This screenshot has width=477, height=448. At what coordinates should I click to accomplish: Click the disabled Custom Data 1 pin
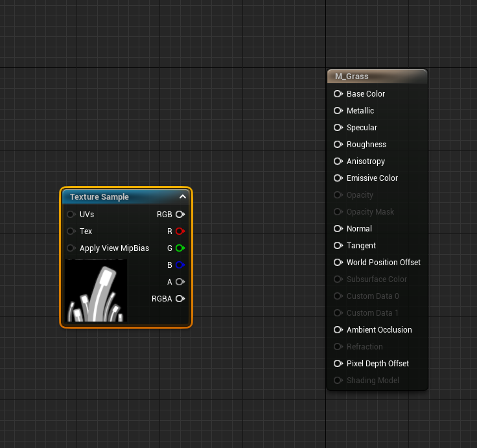pos(338,313)
